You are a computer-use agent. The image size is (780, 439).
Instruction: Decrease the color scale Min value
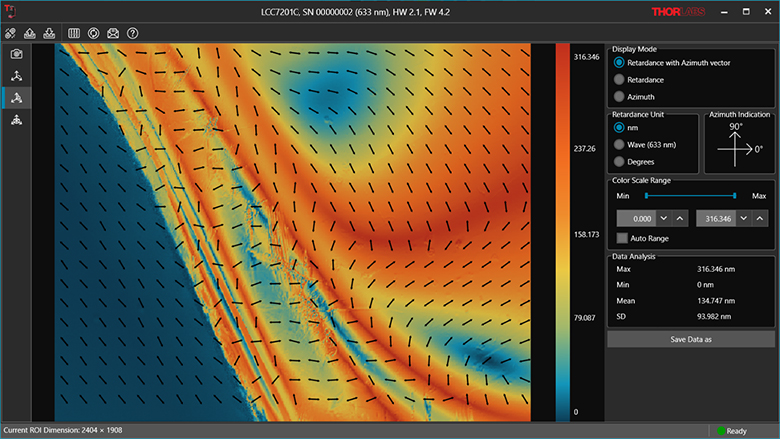pos(664,218)
